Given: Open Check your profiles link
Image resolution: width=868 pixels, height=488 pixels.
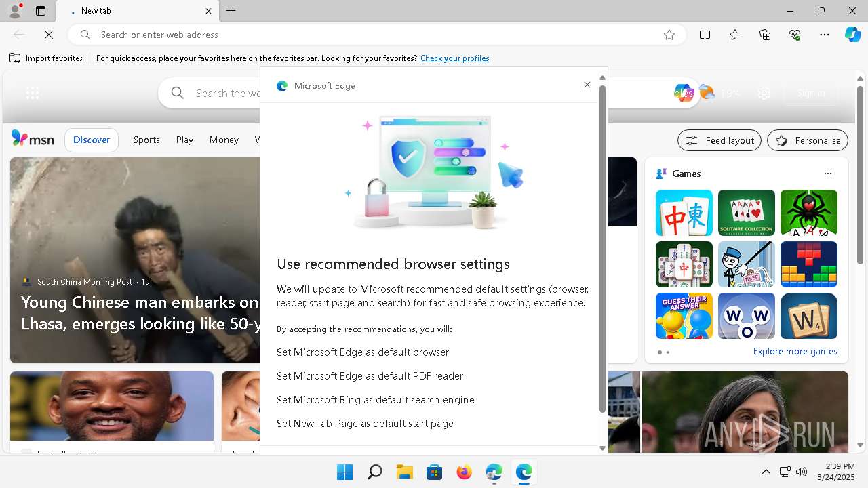Looking at the screenshot, I should click(x=454, y=58).
